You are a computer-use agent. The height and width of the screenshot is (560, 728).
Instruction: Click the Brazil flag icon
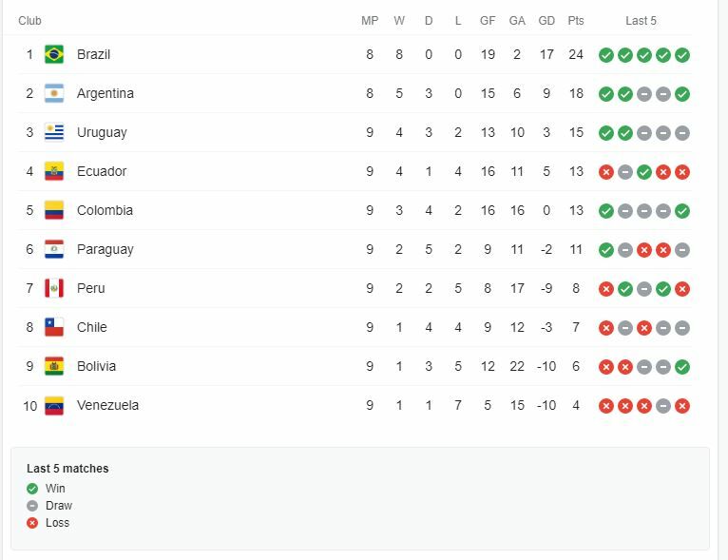coord(54,54)
